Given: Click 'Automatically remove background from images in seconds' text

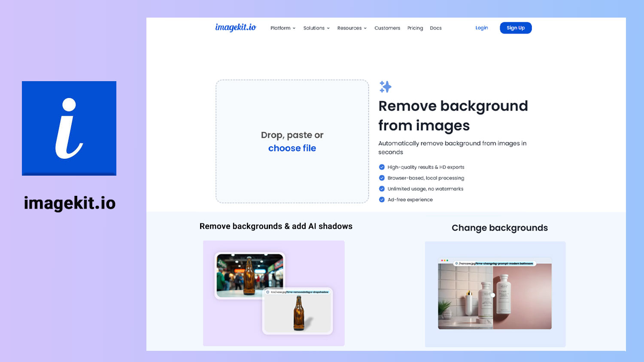Looking at the screenshot, I should [452, 147].
